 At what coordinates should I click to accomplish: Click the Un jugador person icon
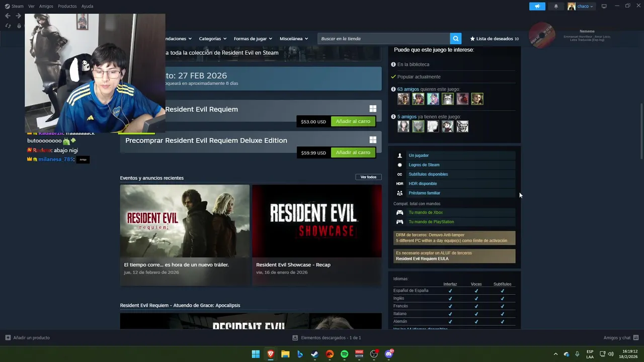point(400,155)
